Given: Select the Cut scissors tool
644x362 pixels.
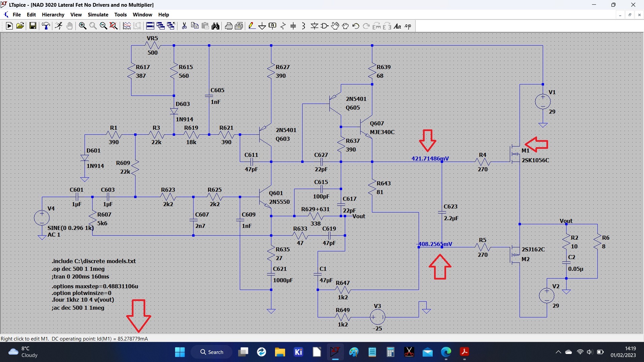Looking at the screenshot, I should [184, 26].
